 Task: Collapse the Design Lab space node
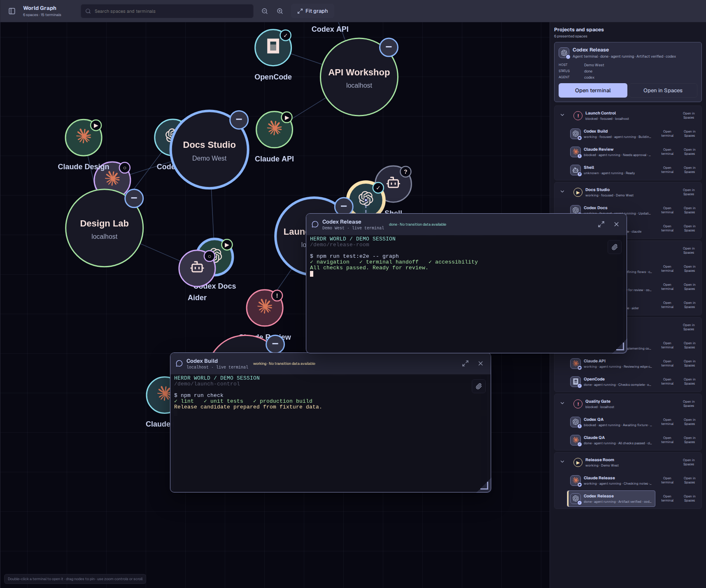[134, 198]
